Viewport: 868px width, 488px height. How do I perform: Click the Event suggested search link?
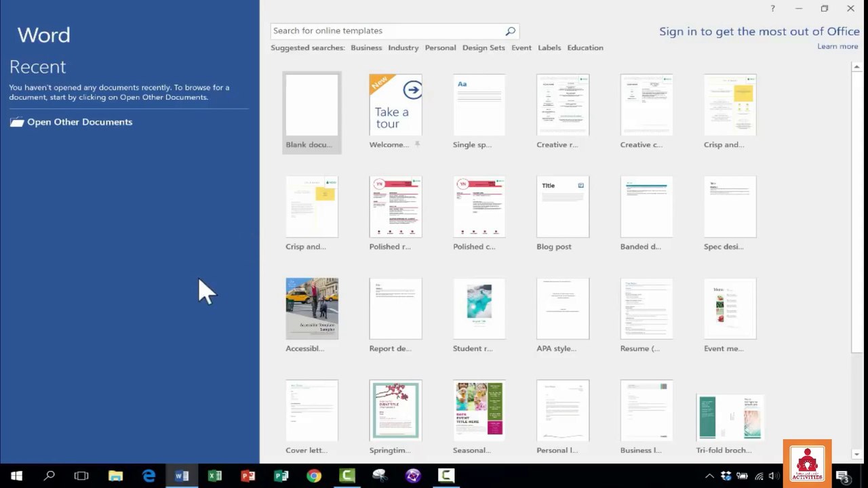click(x=521, y=47)
